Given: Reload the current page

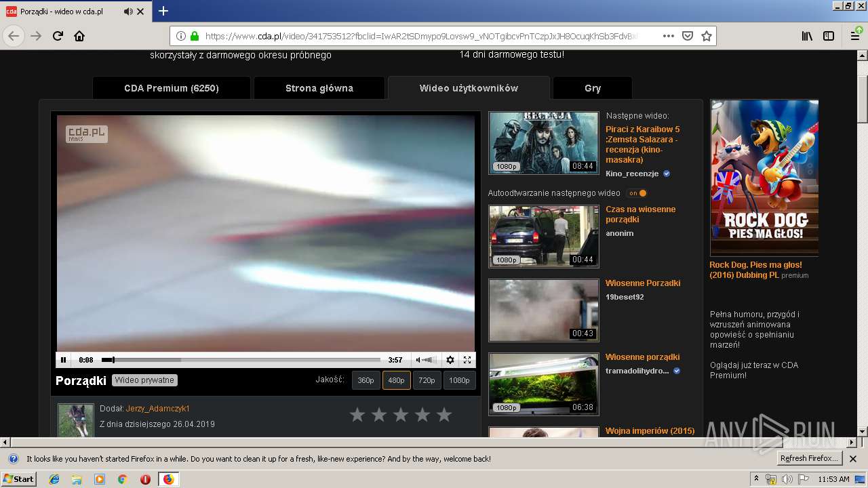Looking at the screenshot, I should (x=58, y=36).
